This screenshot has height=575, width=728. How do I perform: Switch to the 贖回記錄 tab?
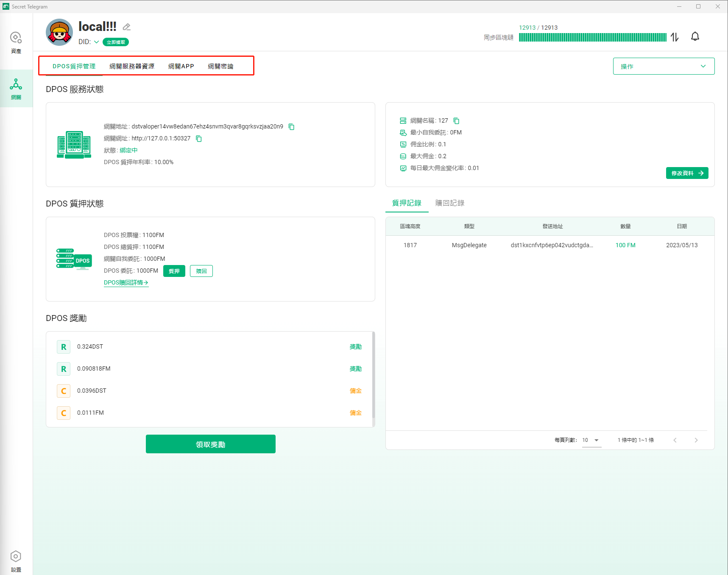tap(450, 203)
